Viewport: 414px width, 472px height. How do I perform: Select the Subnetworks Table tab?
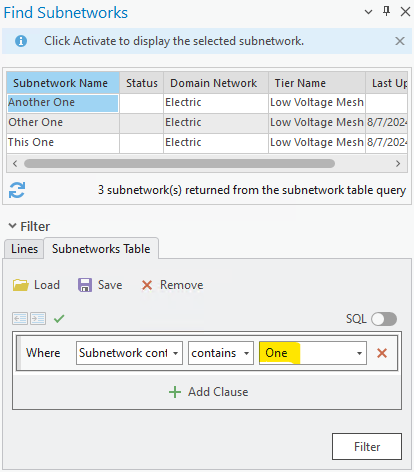[101, 249]
